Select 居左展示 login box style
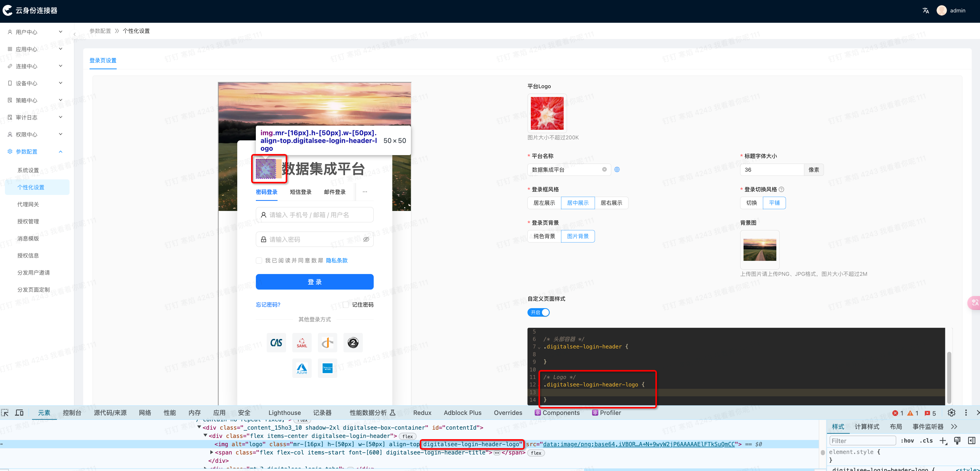 544,203
